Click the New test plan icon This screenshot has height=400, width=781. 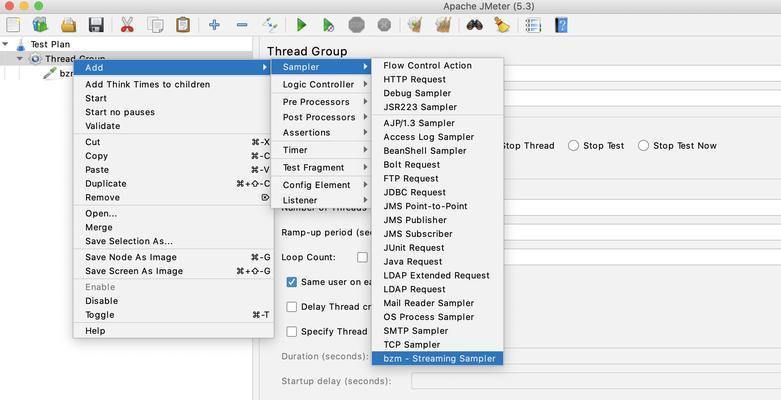tap(13, 24)
